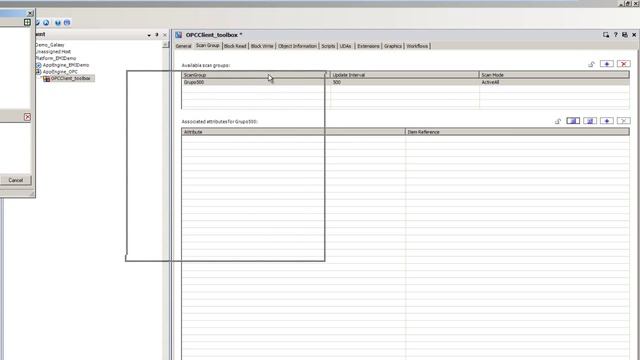
Task: Select the Platform_EMIDemo tree node
Action: click(x=56, y=58)
